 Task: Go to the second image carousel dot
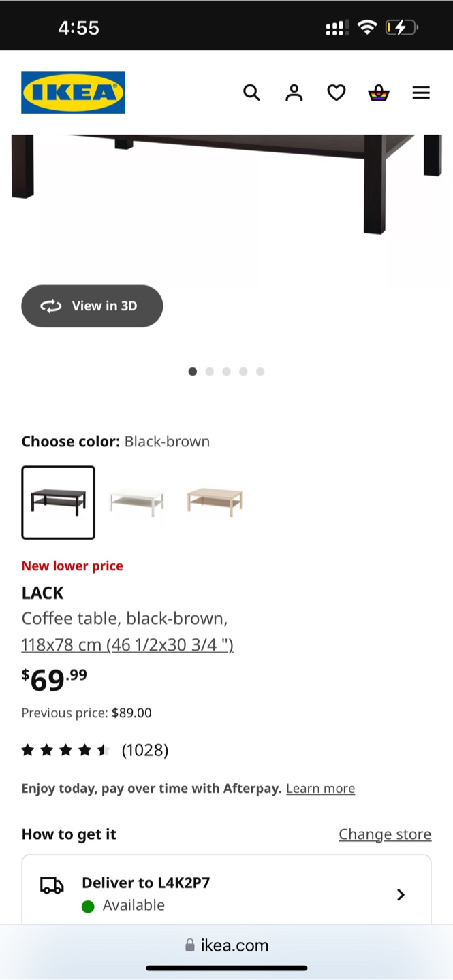click(210, 372)
